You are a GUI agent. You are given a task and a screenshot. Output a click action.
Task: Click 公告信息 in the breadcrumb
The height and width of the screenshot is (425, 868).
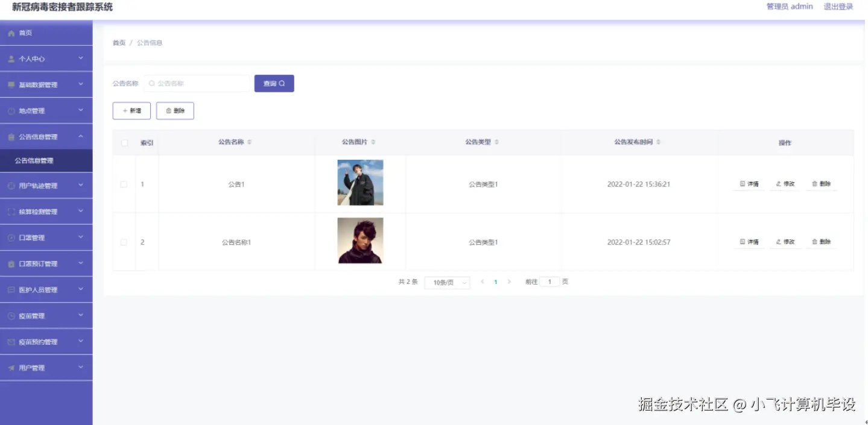click(150, 43)
